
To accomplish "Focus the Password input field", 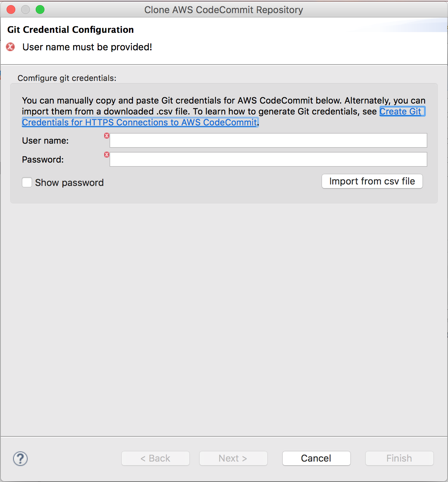I will click(268, 159).
